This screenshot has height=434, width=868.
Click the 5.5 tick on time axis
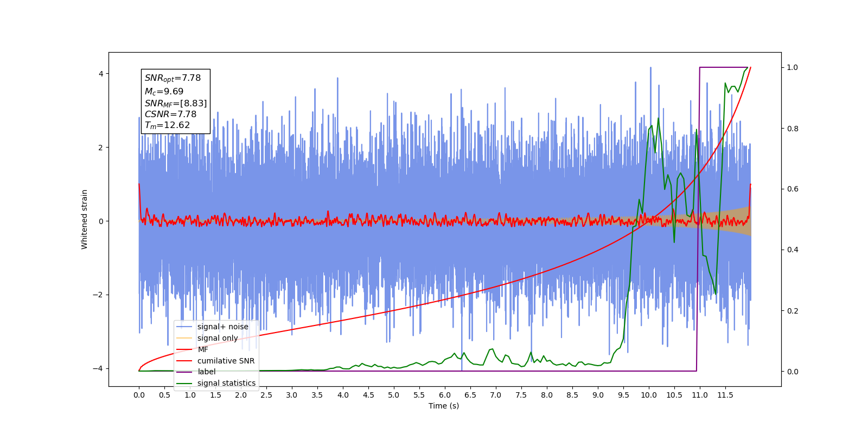point(419,395)
